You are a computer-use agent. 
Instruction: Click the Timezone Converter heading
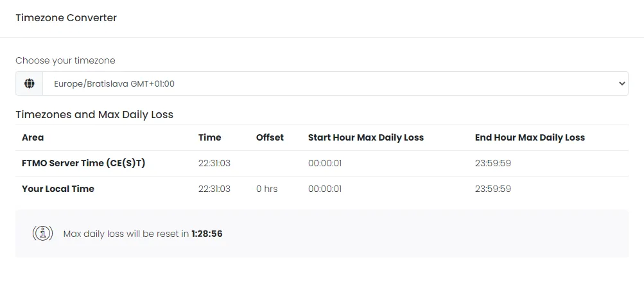[66, 18]
